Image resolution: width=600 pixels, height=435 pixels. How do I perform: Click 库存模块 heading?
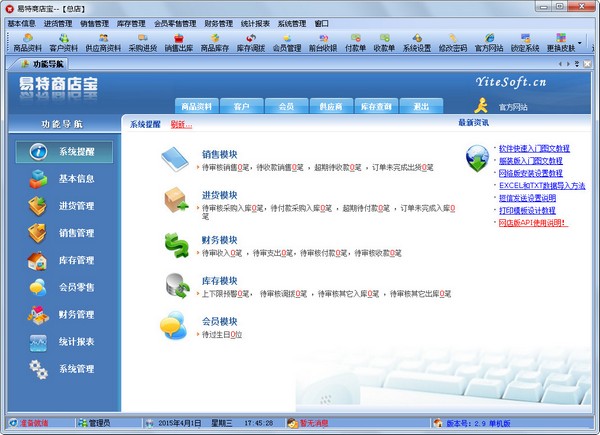[x=220, y=281]
